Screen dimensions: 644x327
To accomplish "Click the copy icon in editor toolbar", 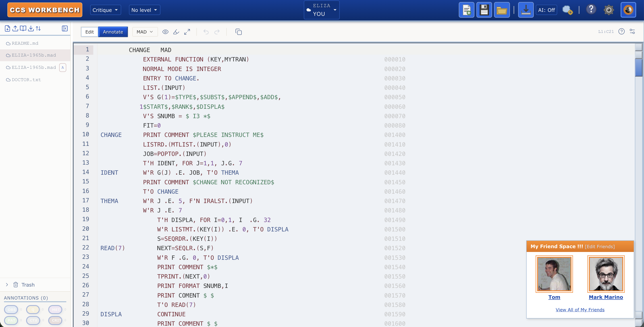I will coord(239,32).
